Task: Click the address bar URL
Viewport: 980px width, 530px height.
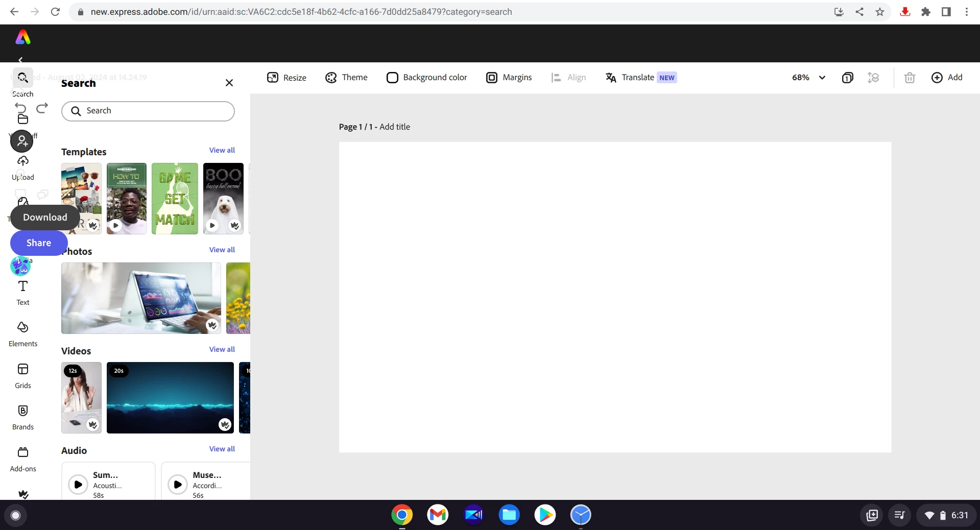Action: (301, 12)
